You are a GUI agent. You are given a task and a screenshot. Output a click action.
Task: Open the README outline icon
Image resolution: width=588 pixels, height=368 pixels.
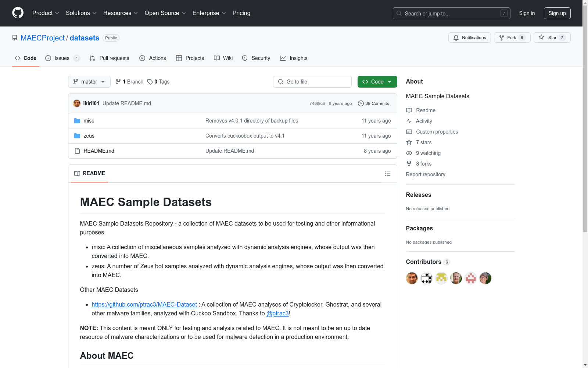[x=388, y=174]
